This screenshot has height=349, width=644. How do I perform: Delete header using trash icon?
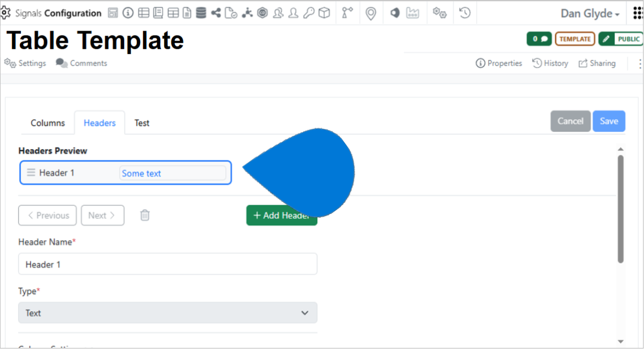click(x=145, y=216)
